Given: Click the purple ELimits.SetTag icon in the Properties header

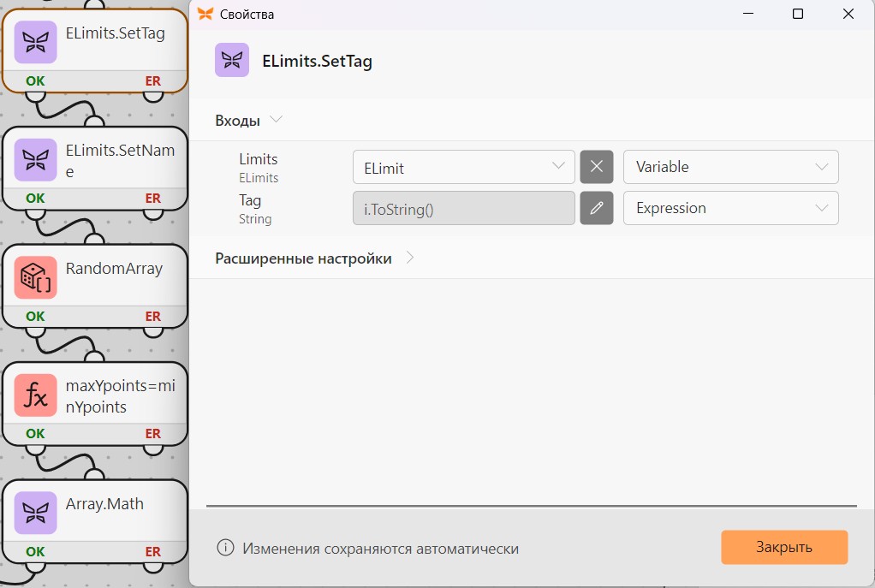Looking at the screenshot, I should [232, 60].
